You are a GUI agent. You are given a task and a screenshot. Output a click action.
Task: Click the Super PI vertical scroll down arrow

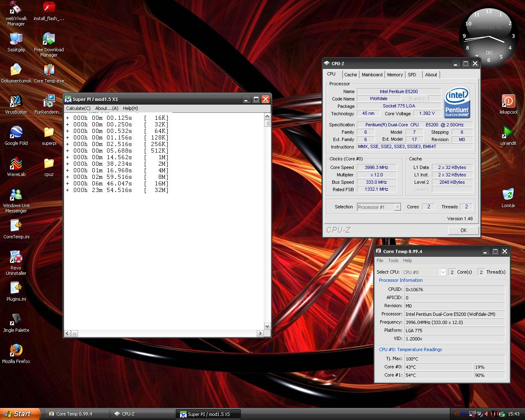pyautogui.click(x=267, y=326)
